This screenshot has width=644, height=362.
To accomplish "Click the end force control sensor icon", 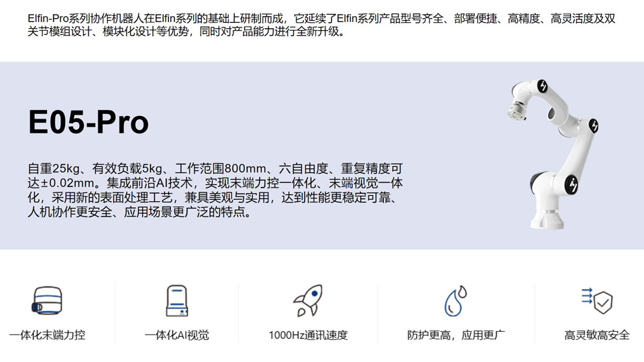I will [x=47, y=301].
